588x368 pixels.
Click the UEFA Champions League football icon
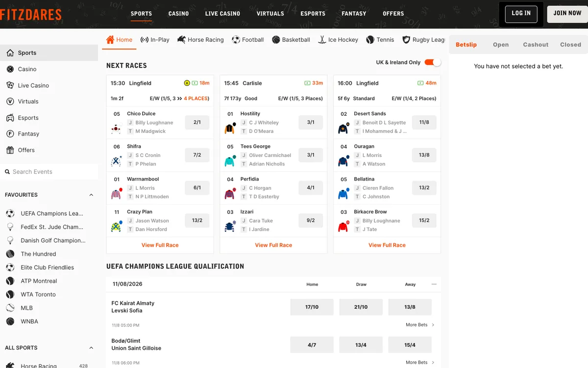10,213
